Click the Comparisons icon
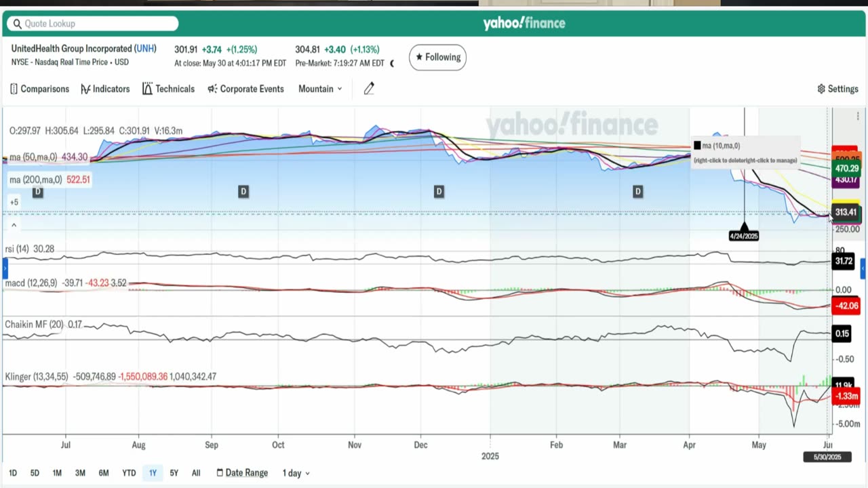 click(14, 89)
